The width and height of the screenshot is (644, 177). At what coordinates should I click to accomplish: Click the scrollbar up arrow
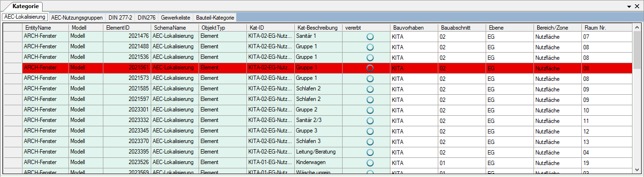click(637, 28)
